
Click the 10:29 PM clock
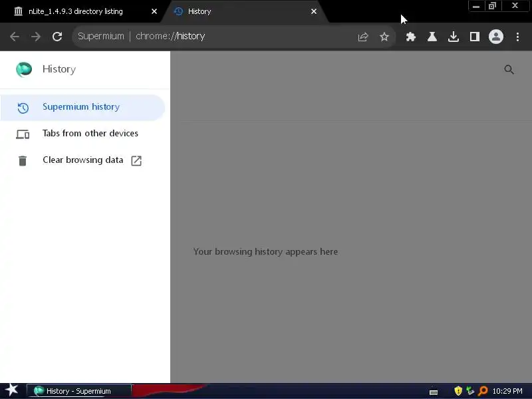(x=507, y=391)
